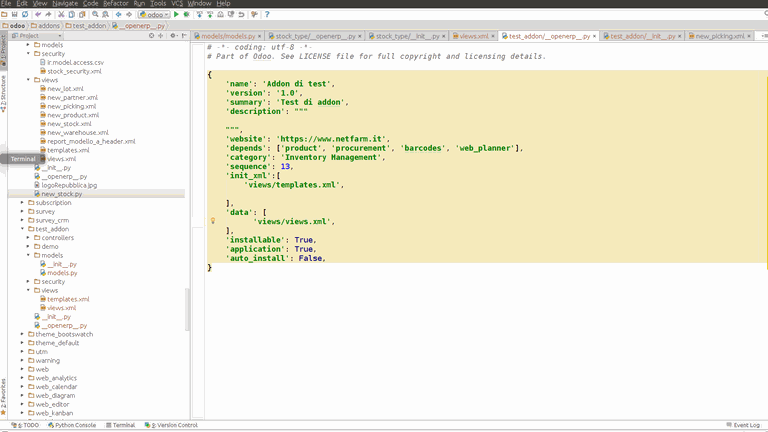The height and width of the screenshot is (432, 768).
Task: Click the Redo toolbar icon
Action: (48, 14)
